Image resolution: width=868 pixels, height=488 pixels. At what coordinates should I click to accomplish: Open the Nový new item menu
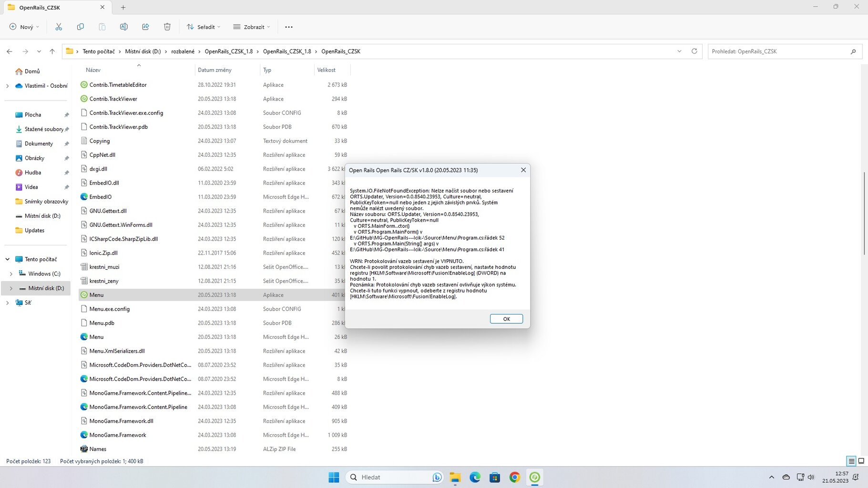click(24, 27)
